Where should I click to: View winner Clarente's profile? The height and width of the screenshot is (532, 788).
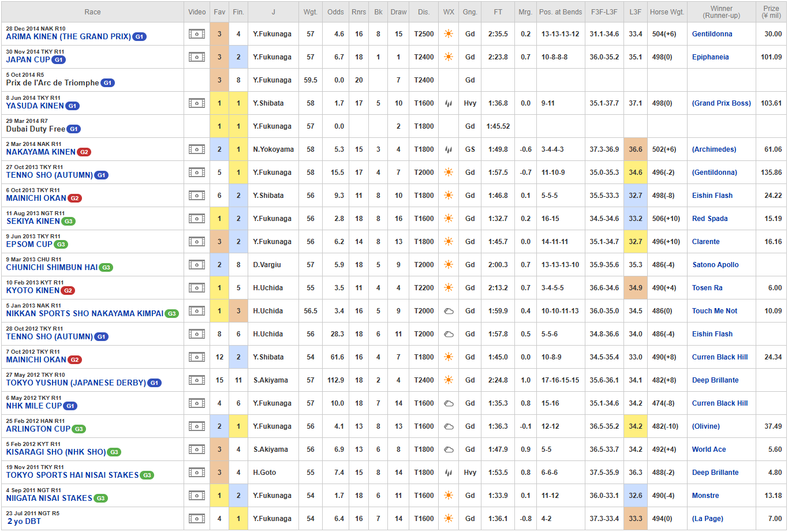tap(705, 242)
